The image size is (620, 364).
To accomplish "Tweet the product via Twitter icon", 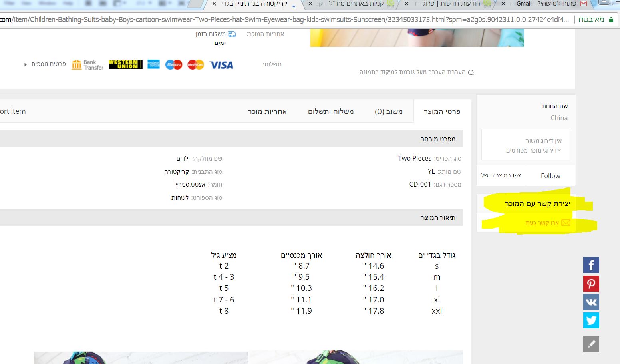I will pyautogui.click(x=591, y=320).
